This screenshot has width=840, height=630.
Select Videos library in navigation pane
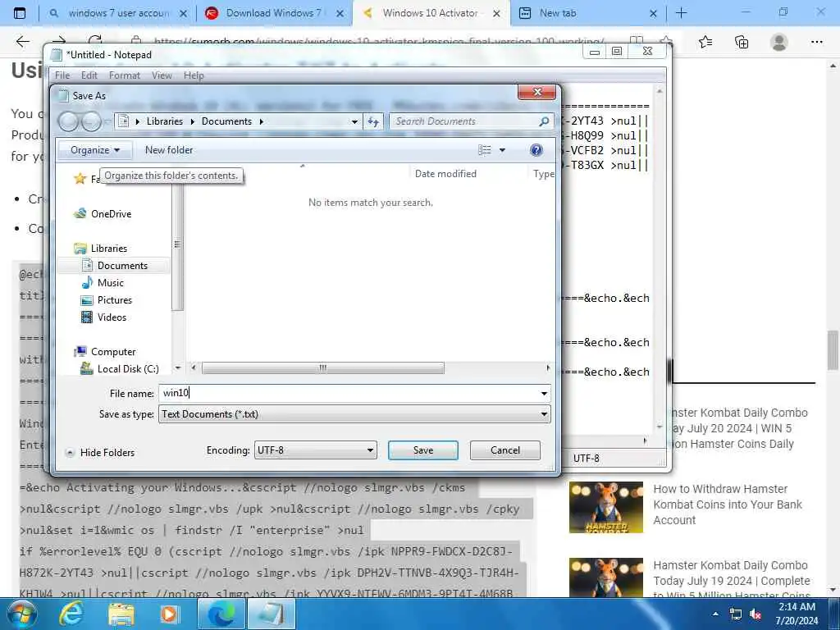click(112, 317)
